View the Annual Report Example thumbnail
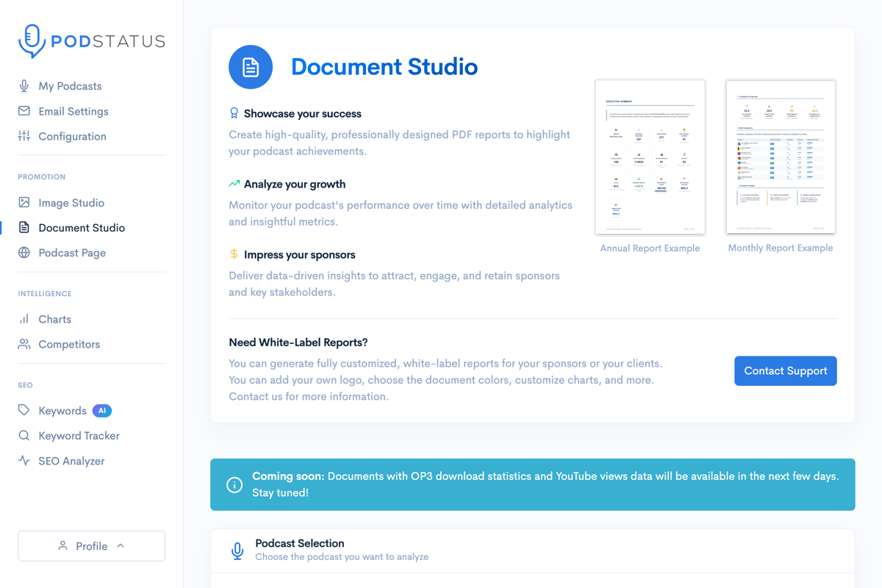 point(650,157)
